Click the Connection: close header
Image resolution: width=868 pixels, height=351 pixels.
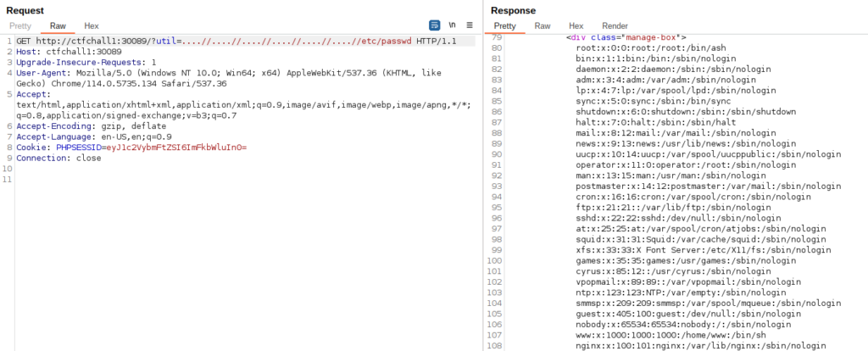tap(58, 158)
